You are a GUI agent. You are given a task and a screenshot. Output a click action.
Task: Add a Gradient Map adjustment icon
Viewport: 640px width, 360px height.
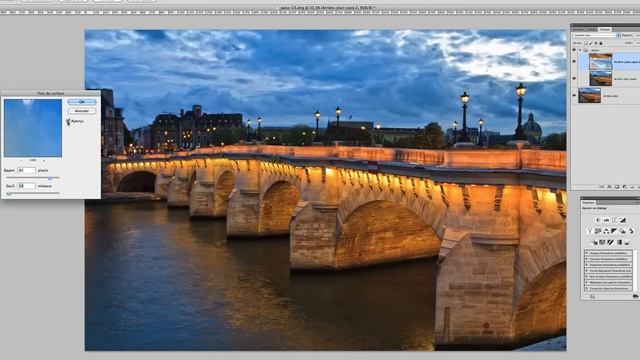pyautogui.click(x=619, y=242)
